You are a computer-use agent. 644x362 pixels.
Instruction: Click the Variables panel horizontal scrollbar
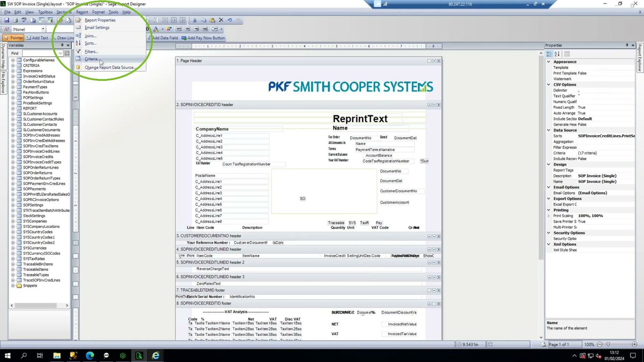pos(36,305)
